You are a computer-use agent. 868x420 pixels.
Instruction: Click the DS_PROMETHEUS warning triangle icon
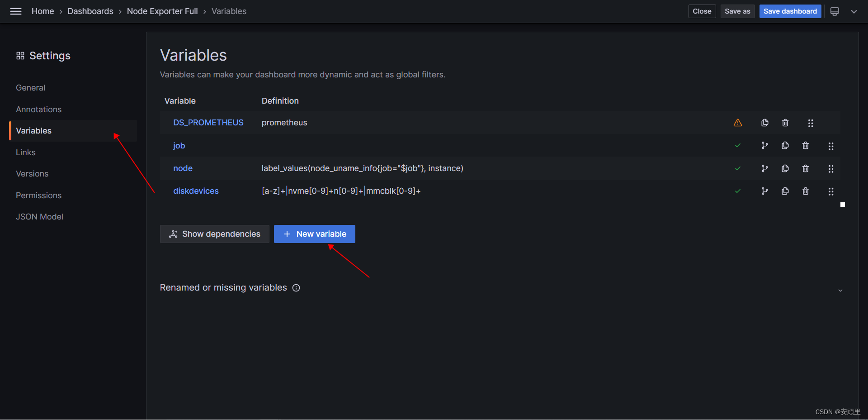point(738,123)
